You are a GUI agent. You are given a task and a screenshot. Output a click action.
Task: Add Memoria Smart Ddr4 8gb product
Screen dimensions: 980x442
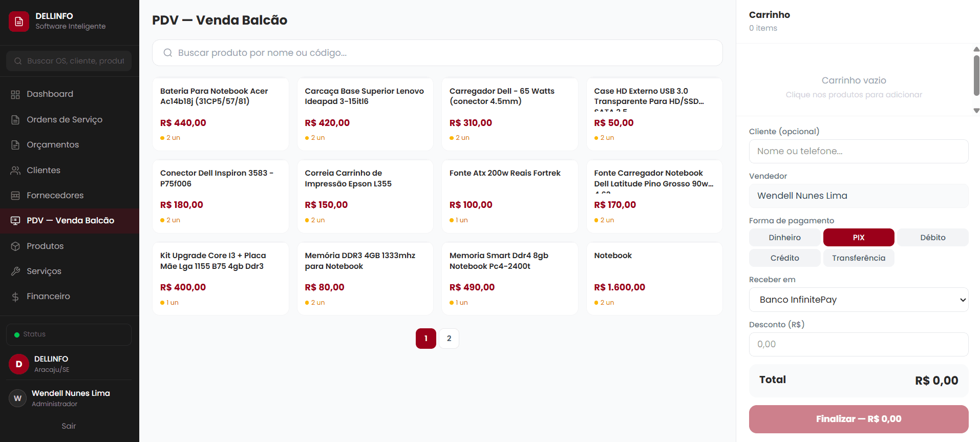click(510, 279)
